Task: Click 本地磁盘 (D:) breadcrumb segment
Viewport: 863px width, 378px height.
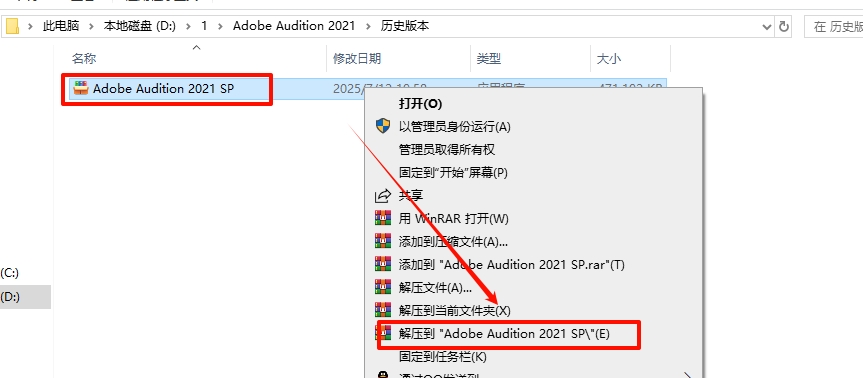Action: (140, 26)
